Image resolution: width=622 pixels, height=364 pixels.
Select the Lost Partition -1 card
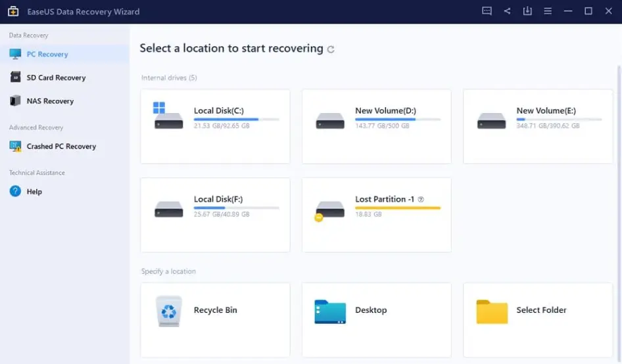point(377,214)
